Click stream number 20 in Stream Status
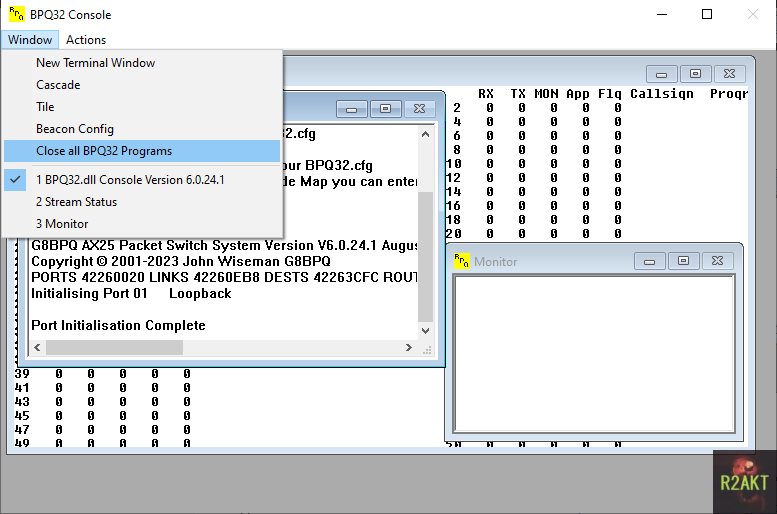This screenshot has width=777, height=514. [x=453, y=233]
